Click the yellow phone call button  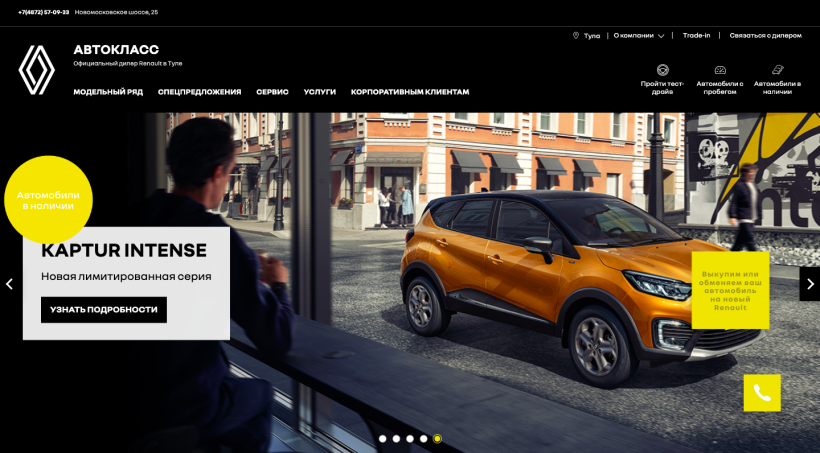click(x=762, y=393)
